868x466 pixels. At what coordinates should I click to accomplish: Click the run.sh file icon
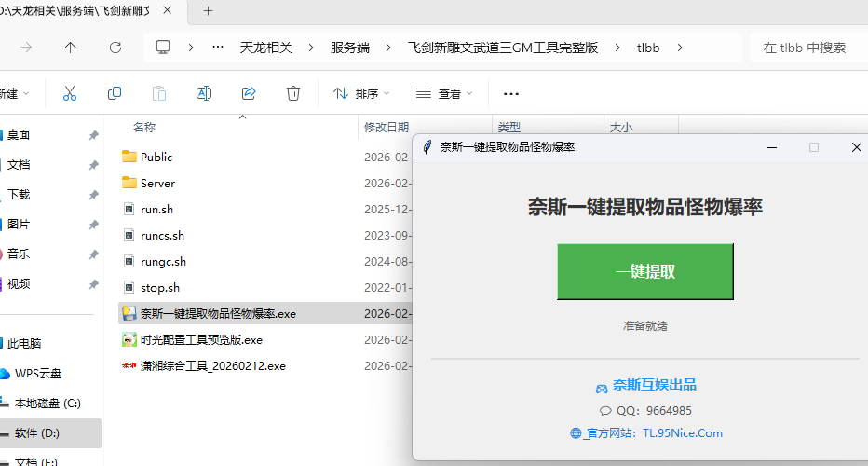129,209
